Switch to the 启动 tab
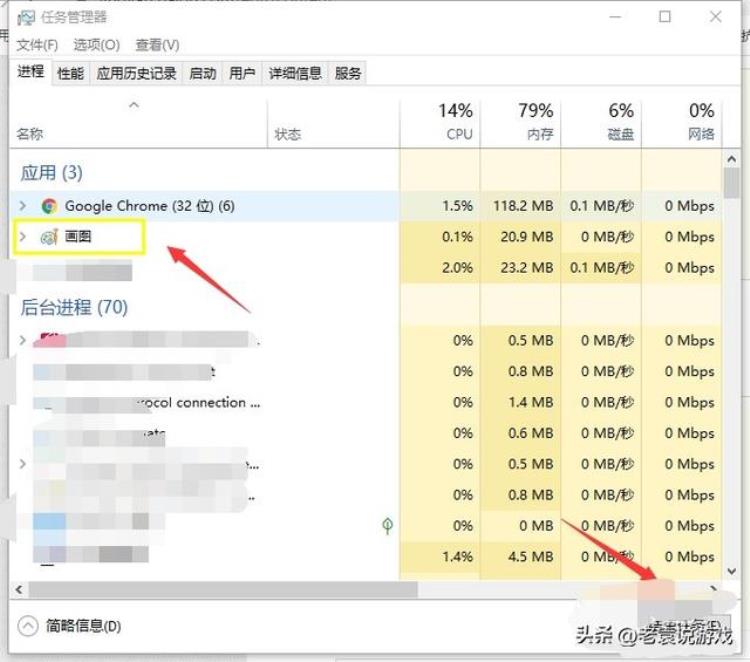This screenshot has width=750, height=662. [202, 73]
